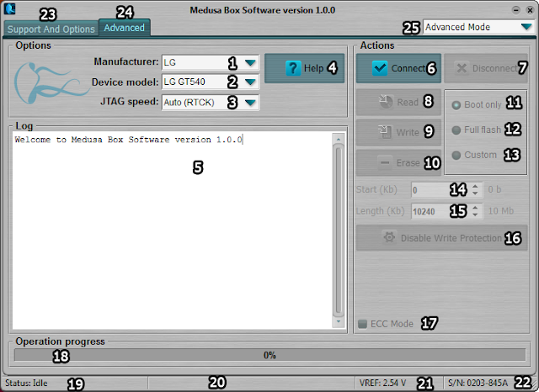Click the Connect button

[398, 68]
